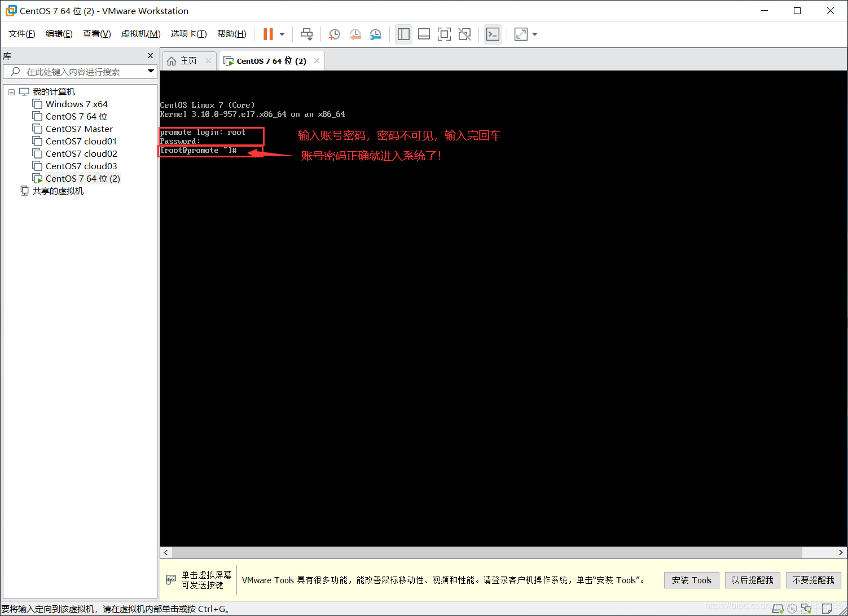Pause the virtual machine with orange pause icon

click(x=268, y=34)
